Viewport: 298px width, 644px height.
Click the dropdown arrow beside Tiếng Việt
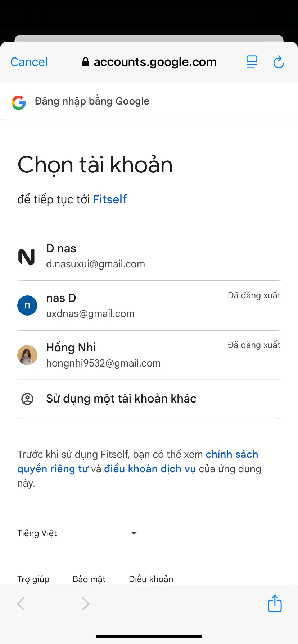coord(134,533)
